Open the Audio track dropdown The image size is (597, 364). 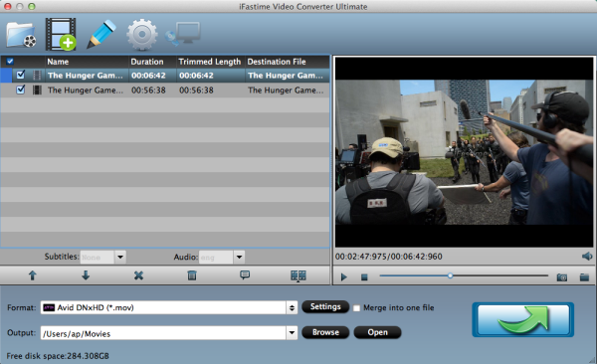239,257
